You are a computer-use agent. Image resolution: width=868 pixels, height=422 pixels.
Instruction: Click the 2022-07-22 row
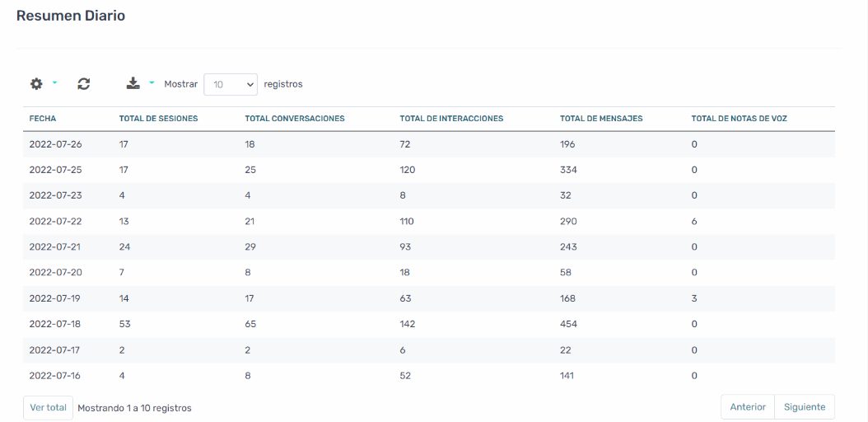pos(429,222)
